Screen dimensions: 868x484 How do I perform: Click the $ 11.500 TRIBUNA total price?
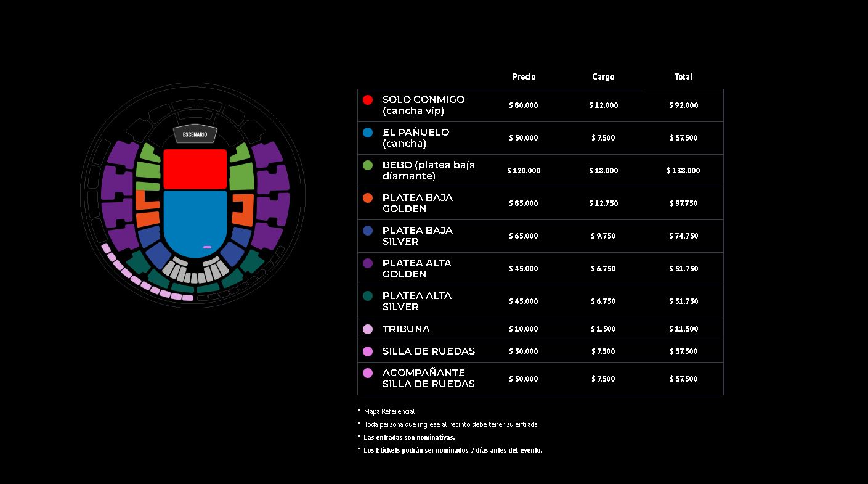683,329
